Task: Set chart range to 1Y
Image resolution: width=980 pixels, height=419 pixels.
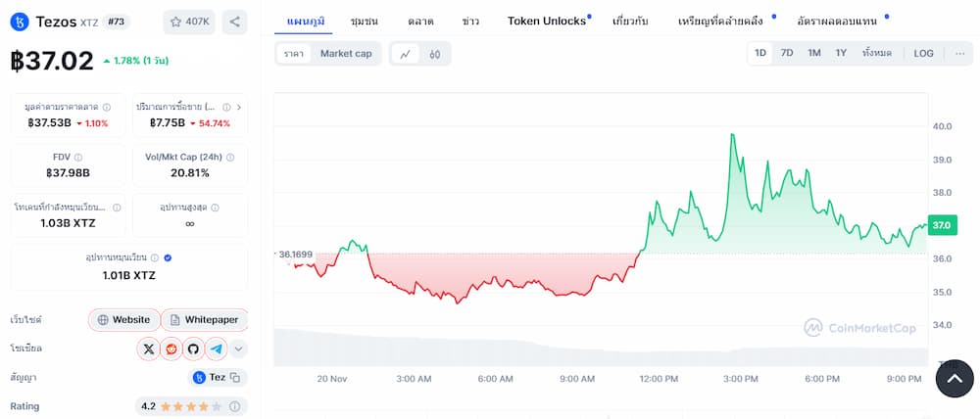Action: tap(841, 54)
